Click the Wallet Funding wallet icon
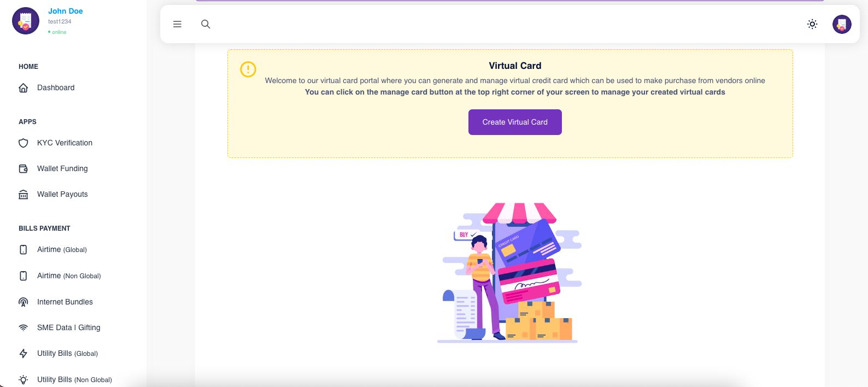 (24, 169)
